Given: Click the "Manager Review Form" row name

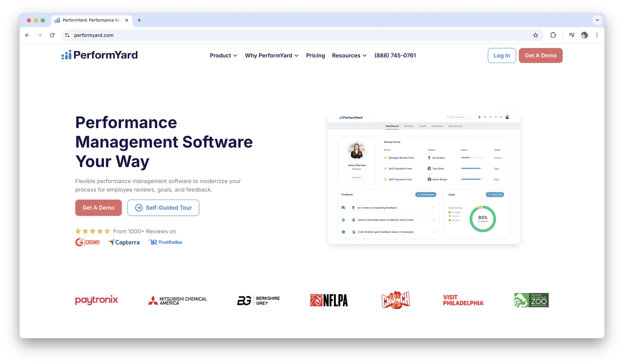Looking at the screenshot, I should point(401,158).
